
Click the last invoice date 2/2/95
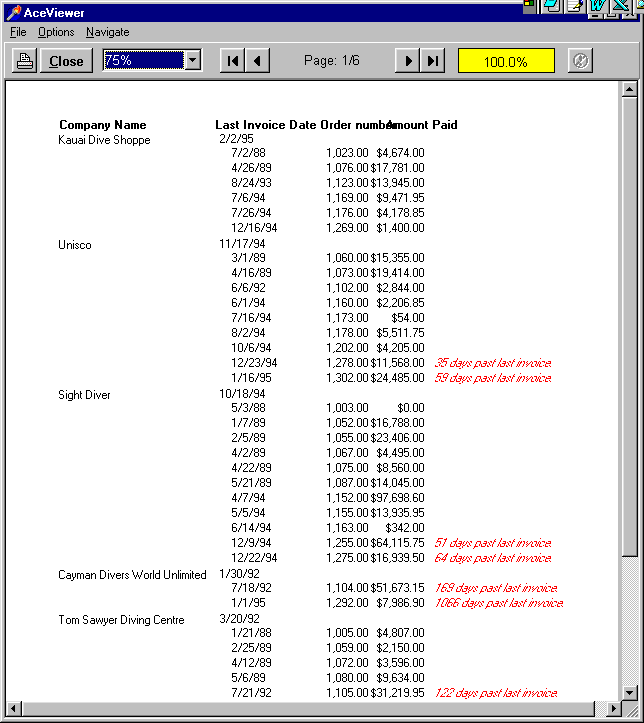[x=236, y=139]
